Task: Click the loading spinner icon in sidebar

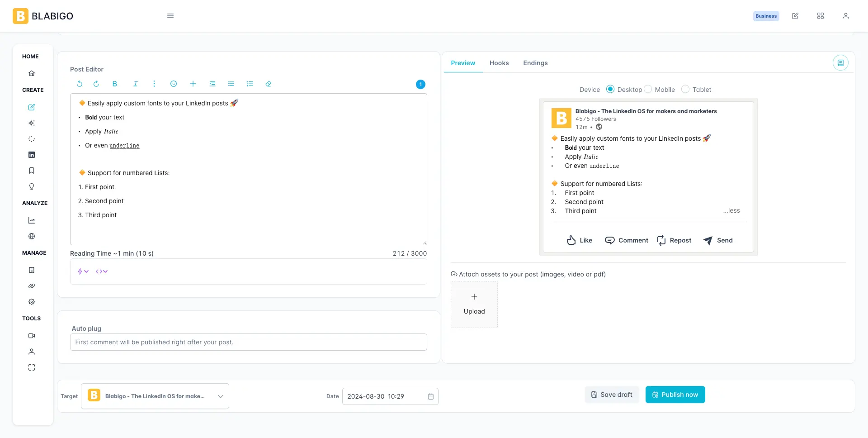Action: click(x=32, y=139)
